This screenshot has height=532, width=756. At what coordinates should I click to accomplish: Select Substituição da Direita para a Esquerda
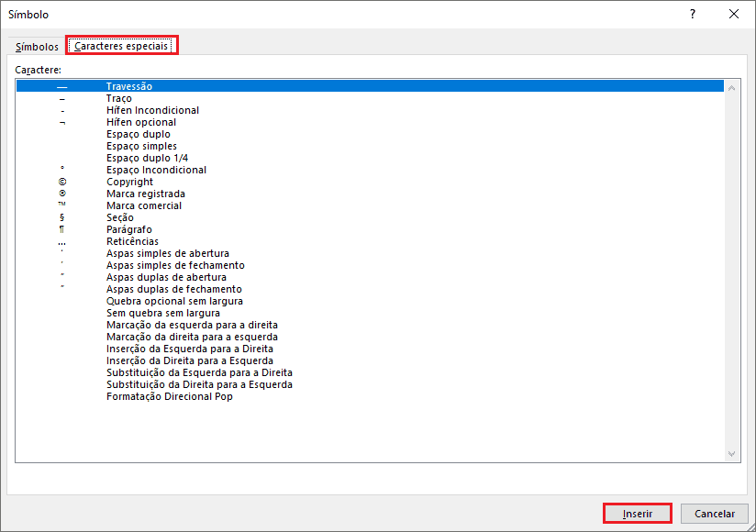[x=370, y=384]
